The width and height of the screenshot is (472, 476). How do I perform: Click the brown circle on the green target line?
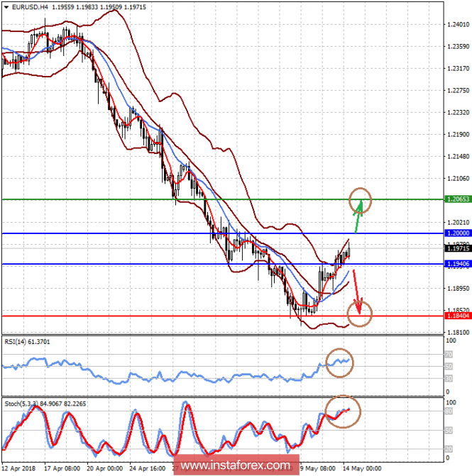click(361, 200)
